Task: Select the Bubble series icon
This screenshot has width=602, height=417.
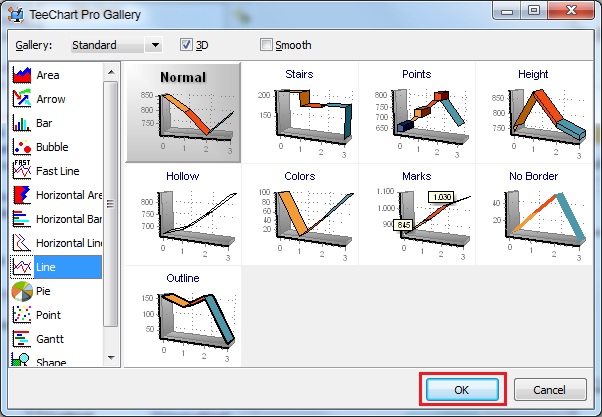Action: pos(22,147)
